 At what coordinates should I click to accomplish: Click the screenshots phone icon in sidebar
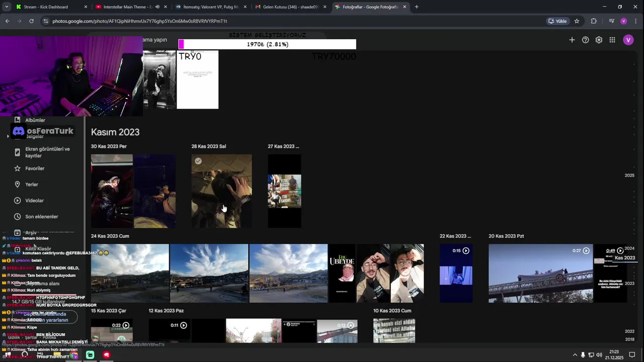17,152
